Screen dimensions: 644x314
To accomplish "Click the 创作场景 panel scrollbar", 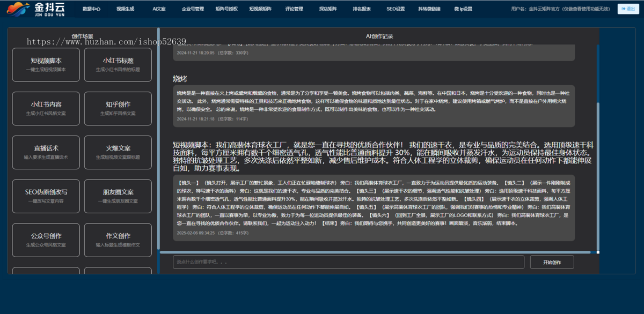I will click(158, 139).
